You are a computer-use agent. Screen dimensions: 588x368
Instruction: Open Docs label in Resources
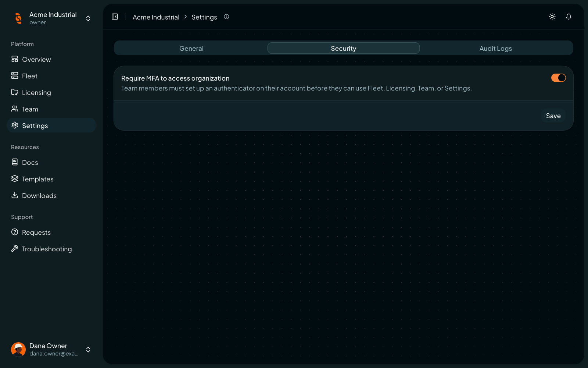pos(30,162)
